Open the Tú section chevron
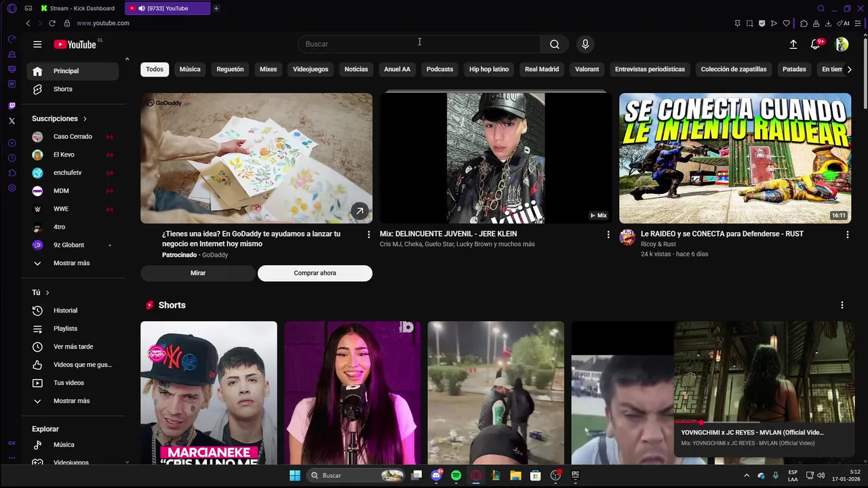This screenshot has height=488, width=868. tap(47, 293)
